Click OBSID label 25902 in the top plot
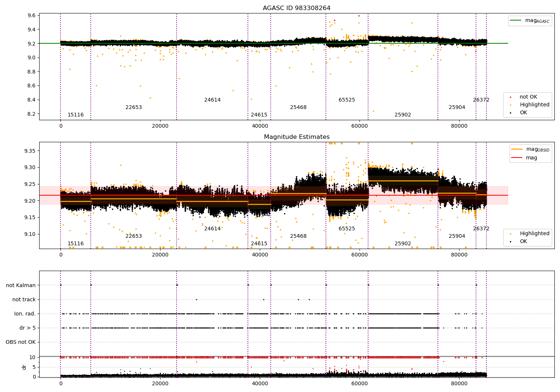Viewport: 560px width, 392px height. pos(403,115)
